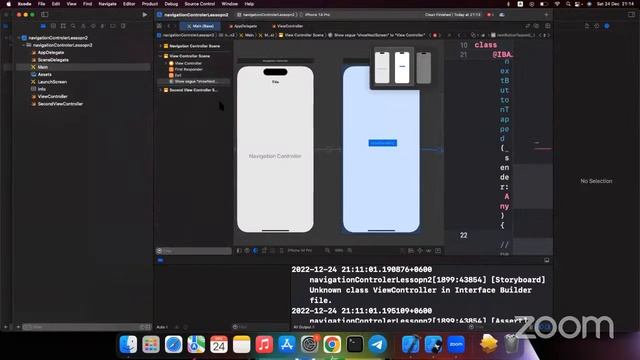
Task: Select the Show segue outline row
Action: coord(193,82)
